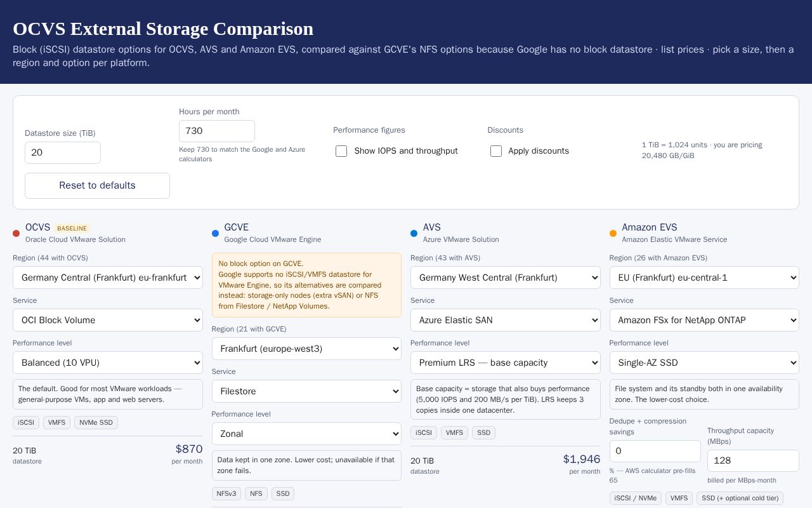Open the OCI Block Volume service dropdown

tap(108, 320)
